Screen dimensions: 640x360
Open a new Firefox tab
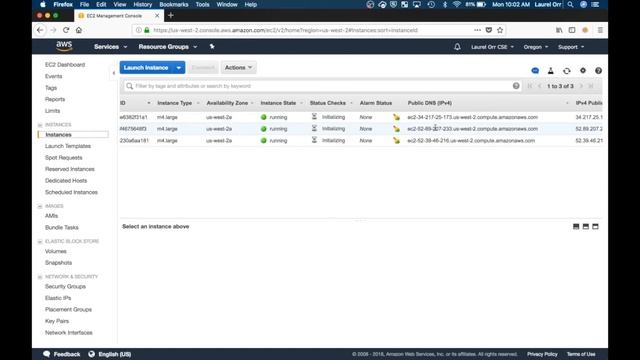point(171,16)
